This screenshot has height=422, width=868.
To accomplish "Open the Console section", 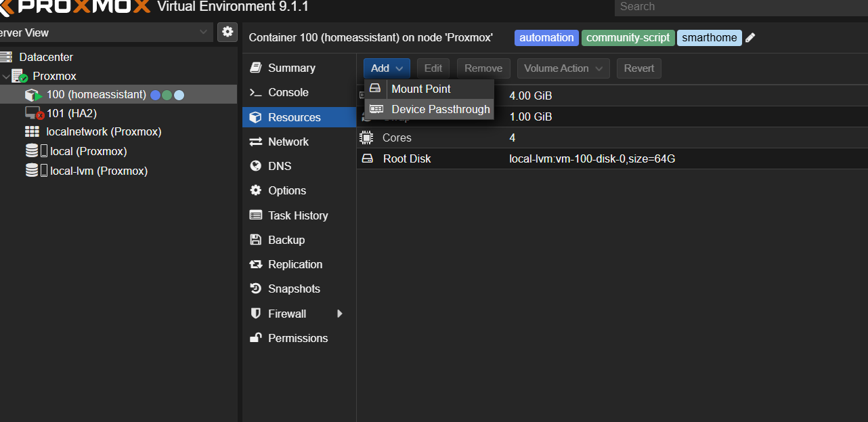I will (x=288, y=93).
